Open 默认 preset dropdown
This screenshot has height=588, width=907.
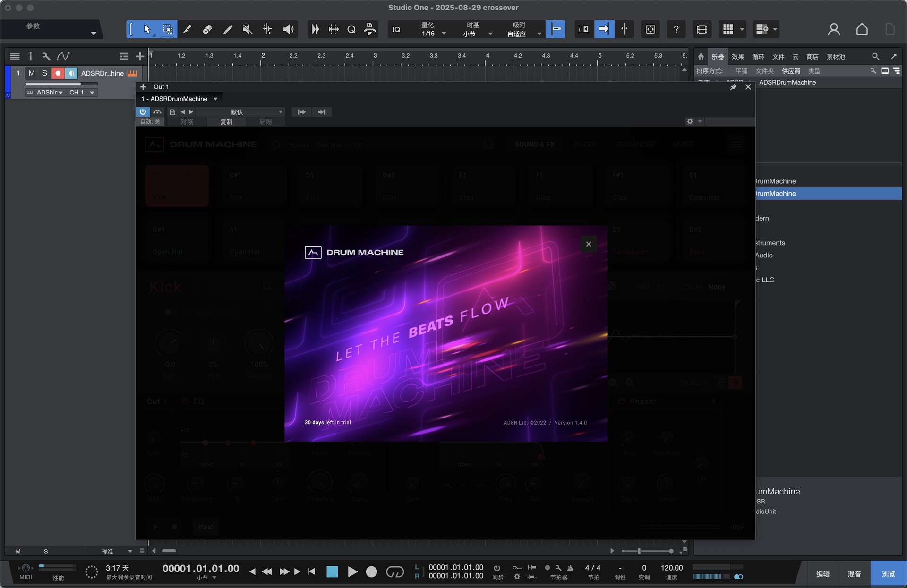point(240,112)
